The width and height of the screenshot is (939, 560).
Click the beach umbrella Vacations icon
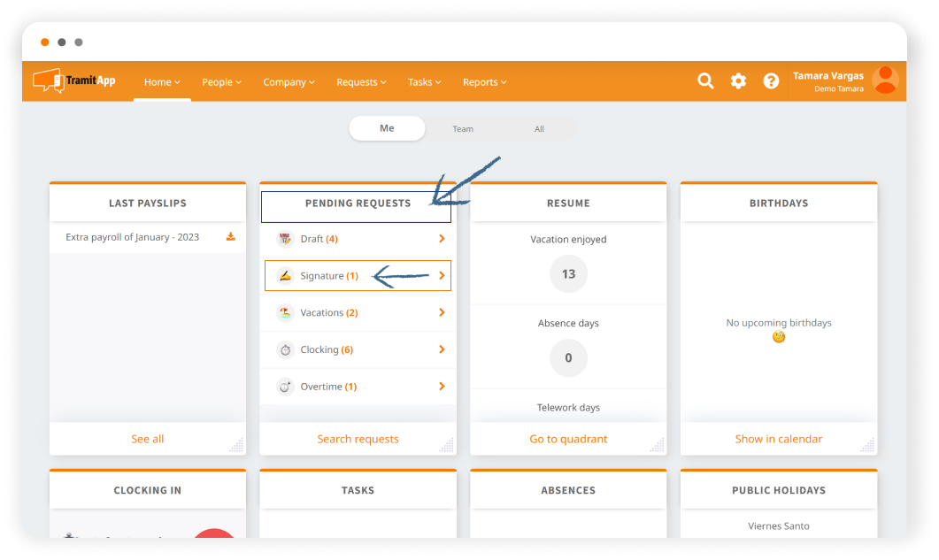click(285, 312)
